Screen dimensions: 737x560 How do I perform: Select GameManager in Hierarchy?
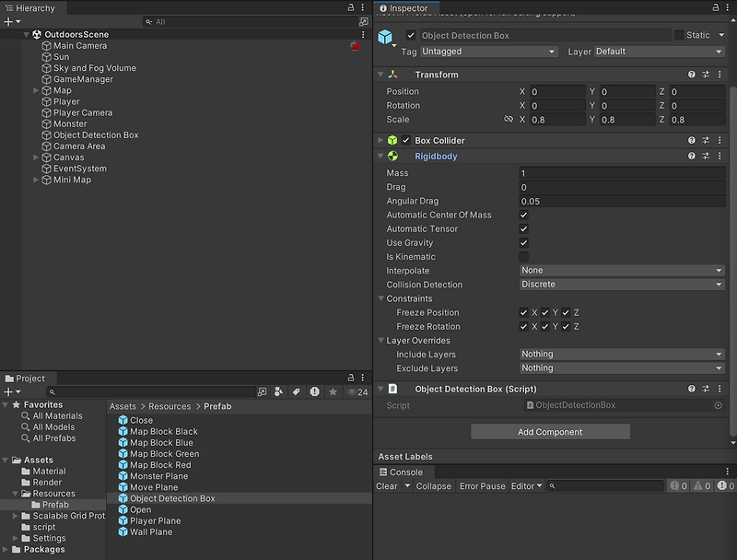click(x=83, y=79)
